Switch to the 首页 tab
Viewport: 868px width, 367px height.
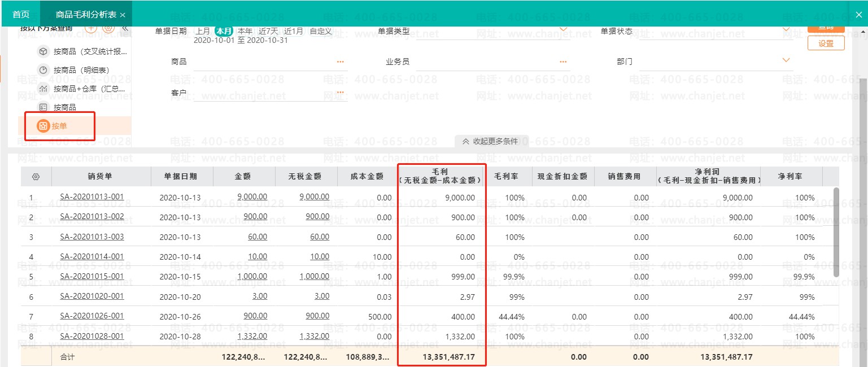pos(21,14)
